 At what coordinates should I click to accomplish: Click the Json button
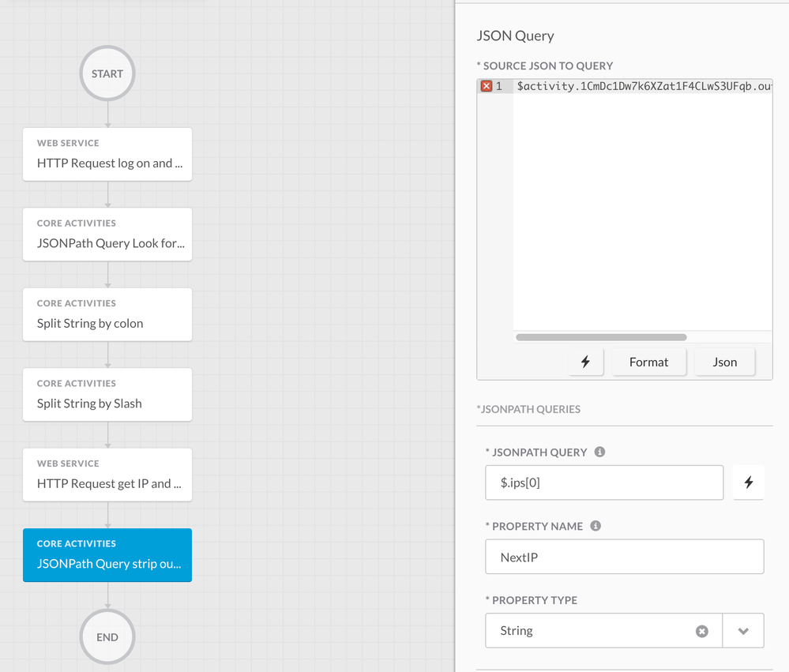[724, 362]
